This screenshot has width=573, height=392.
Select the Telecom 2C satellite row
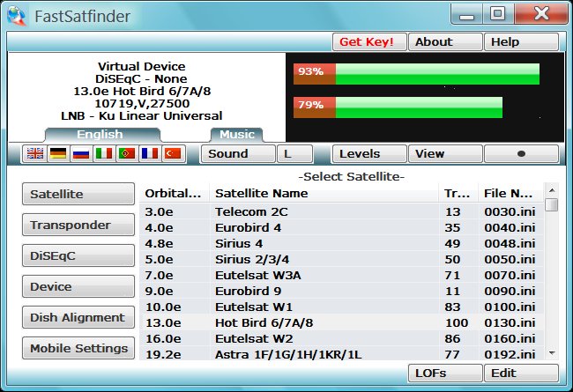point(342,212)
